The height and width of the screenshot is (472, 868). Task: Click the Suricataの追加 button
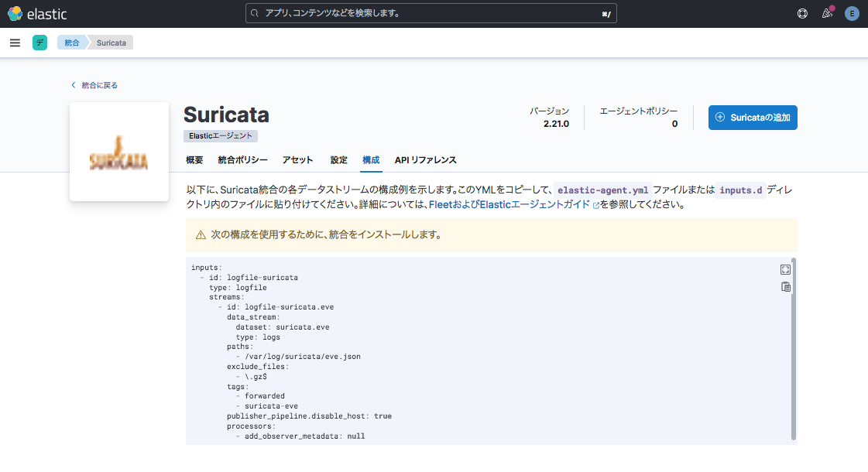tap(752, 118)
